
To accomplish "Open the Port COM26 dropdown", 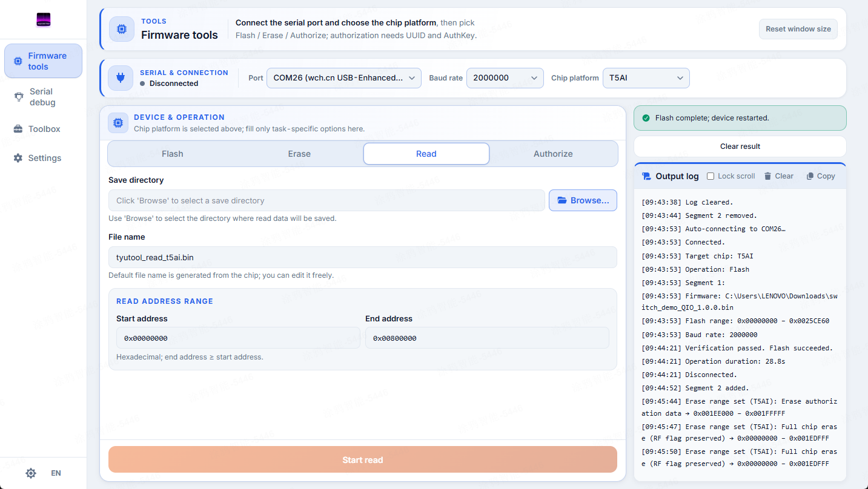I will click(x=344, y=78).
